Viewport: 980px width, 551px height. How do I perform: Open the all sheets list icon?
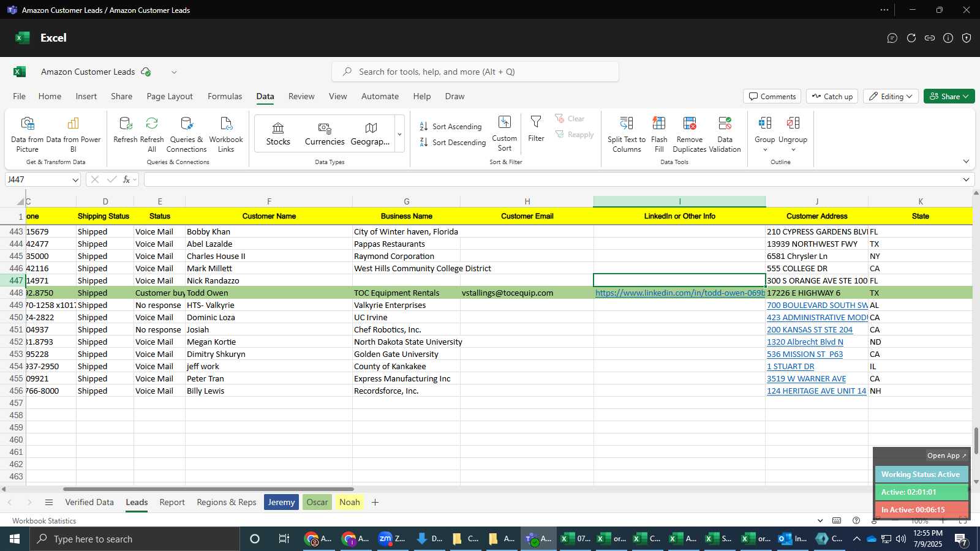point(49,502)
